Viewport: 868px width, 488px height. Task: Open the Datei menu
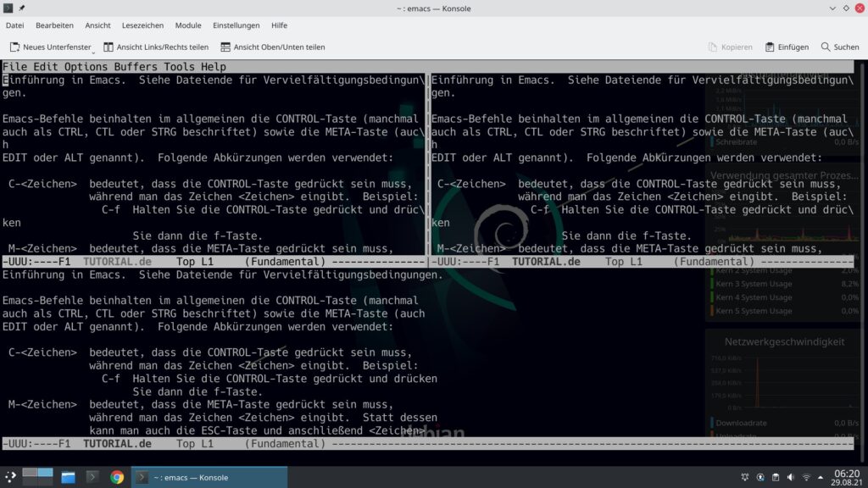click(x=15, y=25)
